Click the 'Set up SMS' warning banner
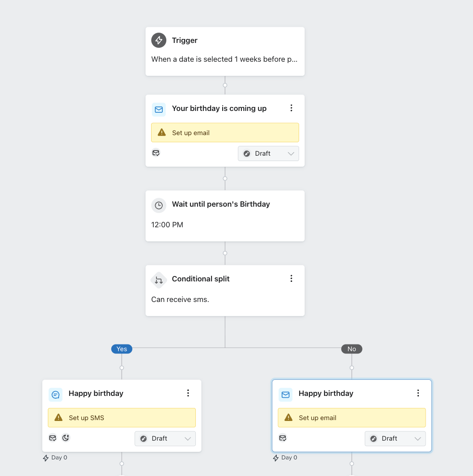This screenshot has height=476, width=473. (x=122, y=418)
